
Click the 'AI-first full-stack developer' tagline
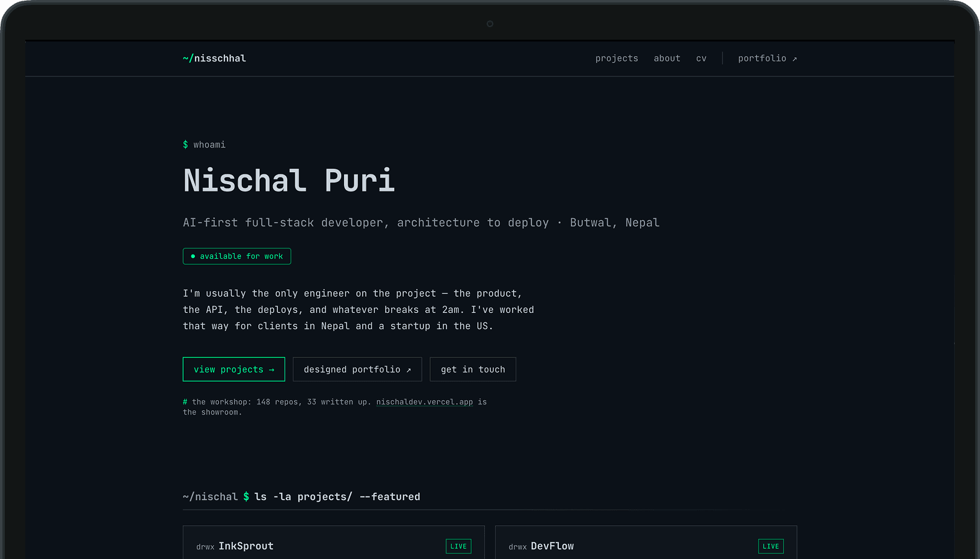(421, 223)
